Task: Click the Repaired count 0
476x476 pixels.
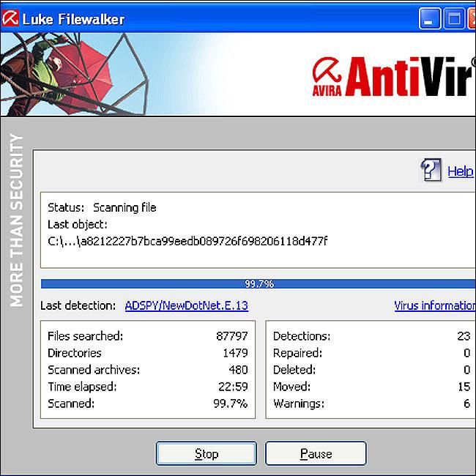Action: 467,353
